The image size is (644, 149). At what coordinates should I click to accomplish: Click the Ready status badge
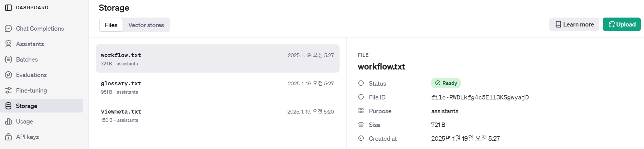tap(446, 83)
